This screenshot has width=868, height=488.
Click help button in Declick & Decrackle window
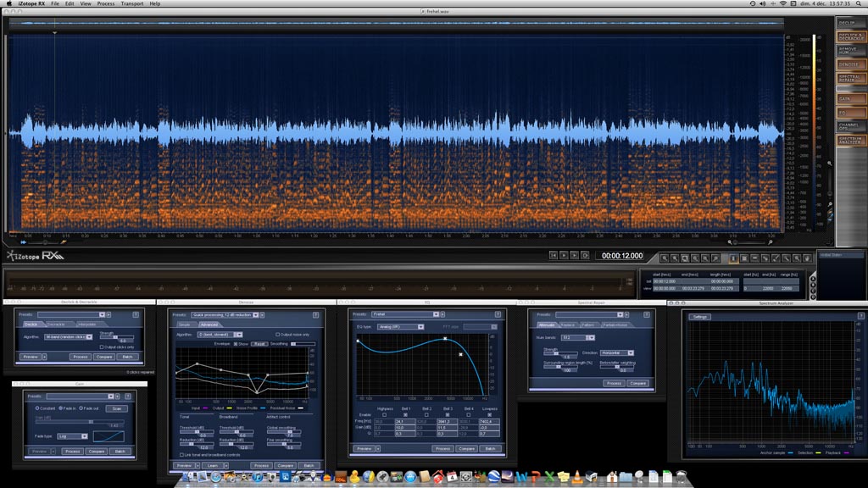click(x=136, y=314)
